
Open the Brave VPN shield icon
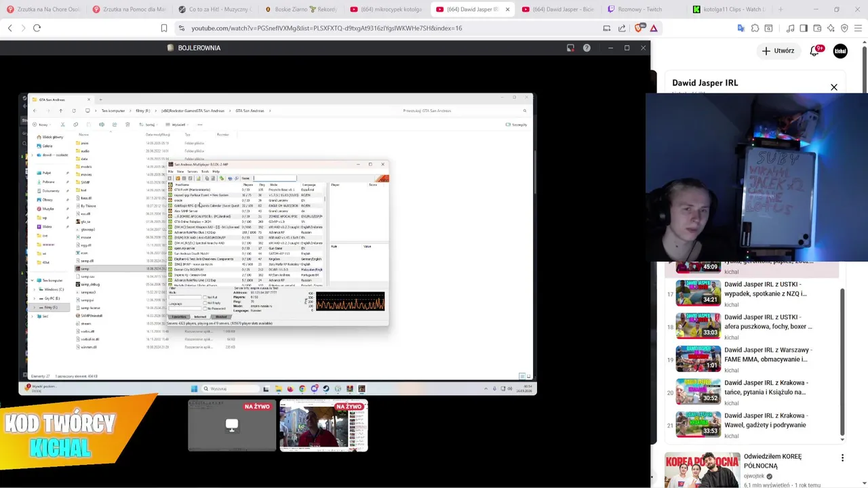coord(844,28)
